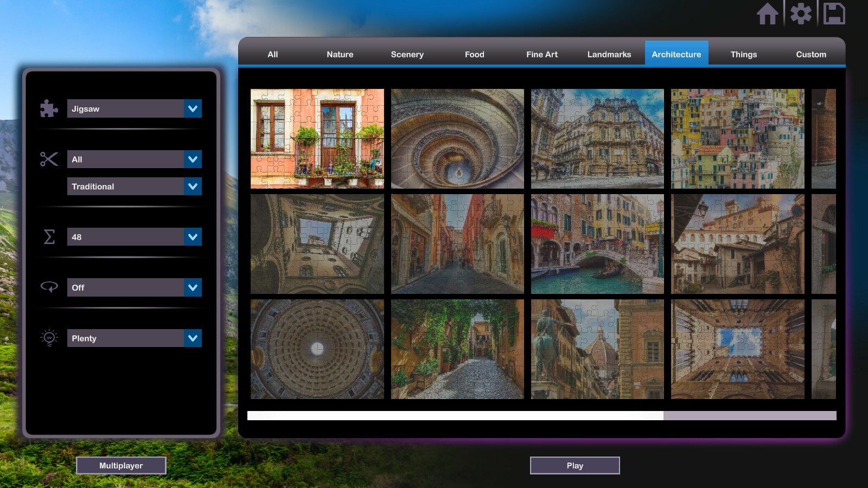
Task: Switch to the Nature tab
Action: click(340, 54)
